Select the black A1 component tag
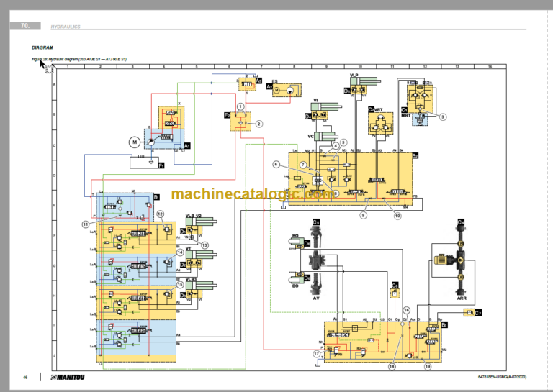The image size is (553, 392). (187, 145)
